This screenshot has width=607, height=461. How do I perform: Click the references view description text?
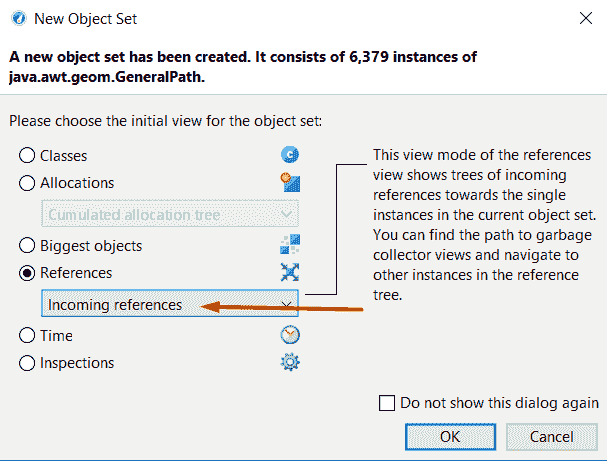[483, 225]
